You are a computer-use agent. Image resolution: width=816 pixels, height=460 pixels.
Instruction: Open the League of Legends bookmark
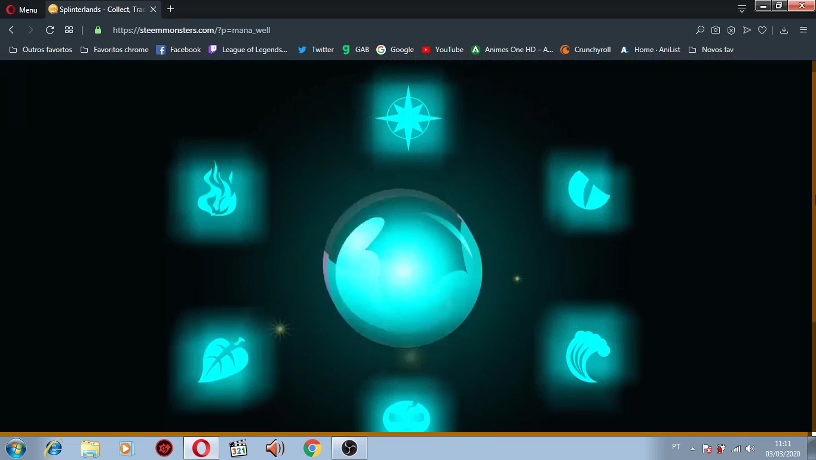248,49
